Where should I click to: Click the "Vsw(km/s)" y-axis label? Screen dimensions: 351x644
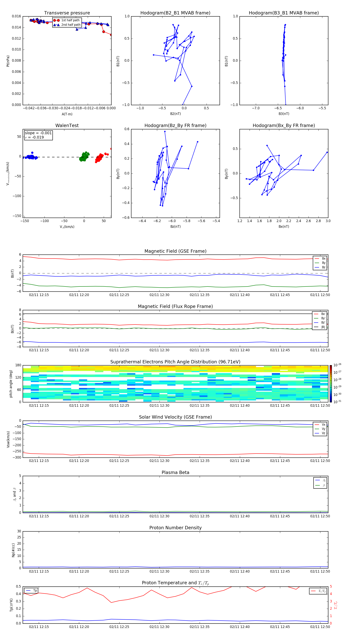pos(8,439)
